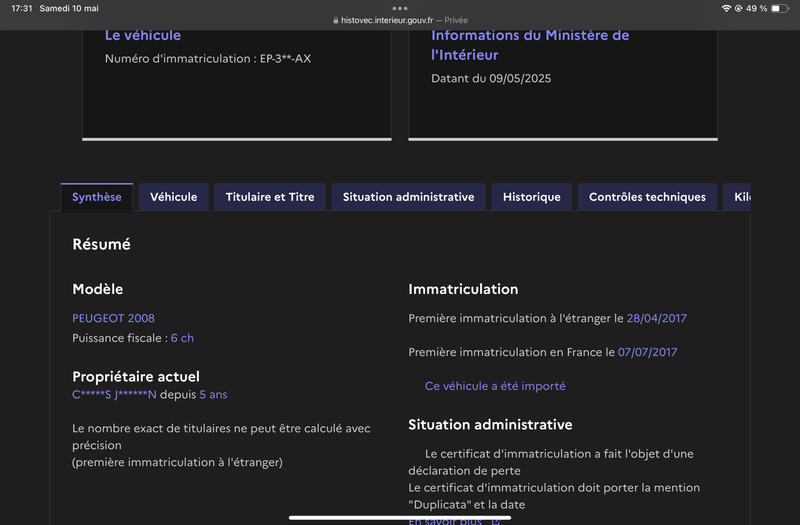Image resolution: width=800 pixels, height=525 pixels.
Task: Click the Le véhicule card heading
Action: point(143,35)
